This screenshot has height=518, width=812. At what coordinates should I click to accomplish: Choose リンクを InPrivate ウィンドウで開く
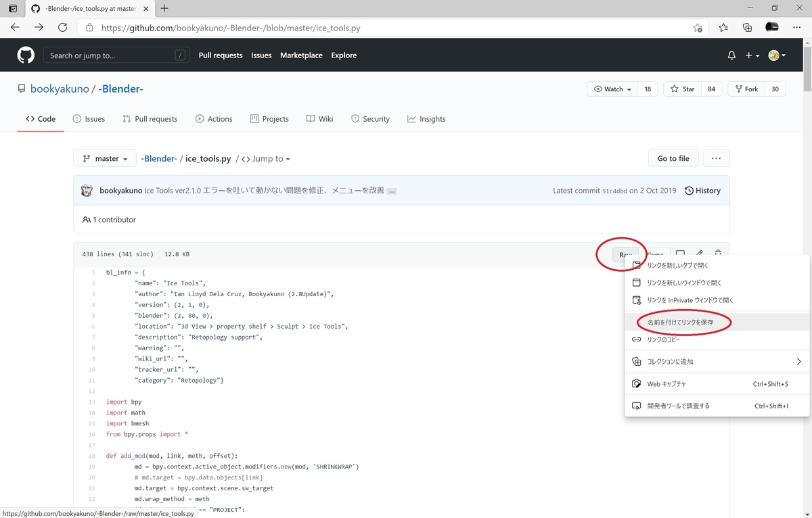[x=717, y=300]
